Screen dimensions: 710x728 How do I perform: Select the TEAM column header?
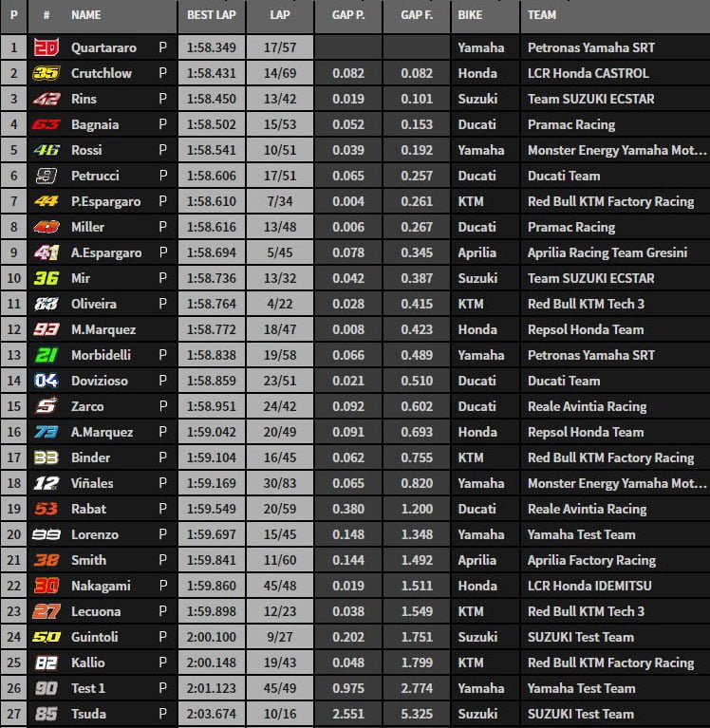pos(542,15)
